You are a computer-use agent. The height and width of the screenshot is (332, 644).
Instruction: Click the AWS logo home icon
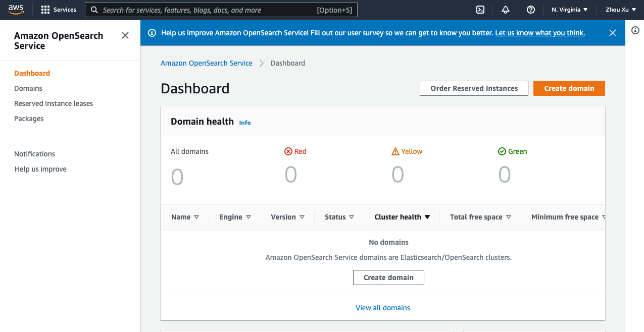tap(16, 10)
